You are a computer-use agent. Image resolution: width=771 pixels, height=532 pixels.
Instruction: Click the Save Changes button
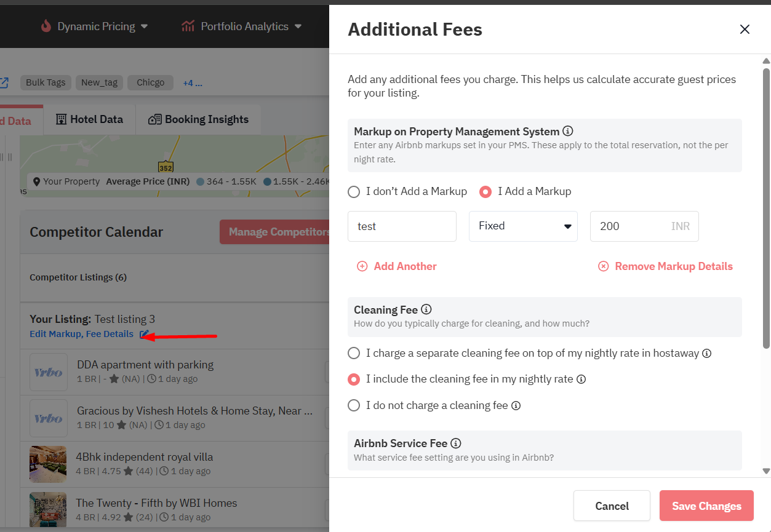point(706,506)
